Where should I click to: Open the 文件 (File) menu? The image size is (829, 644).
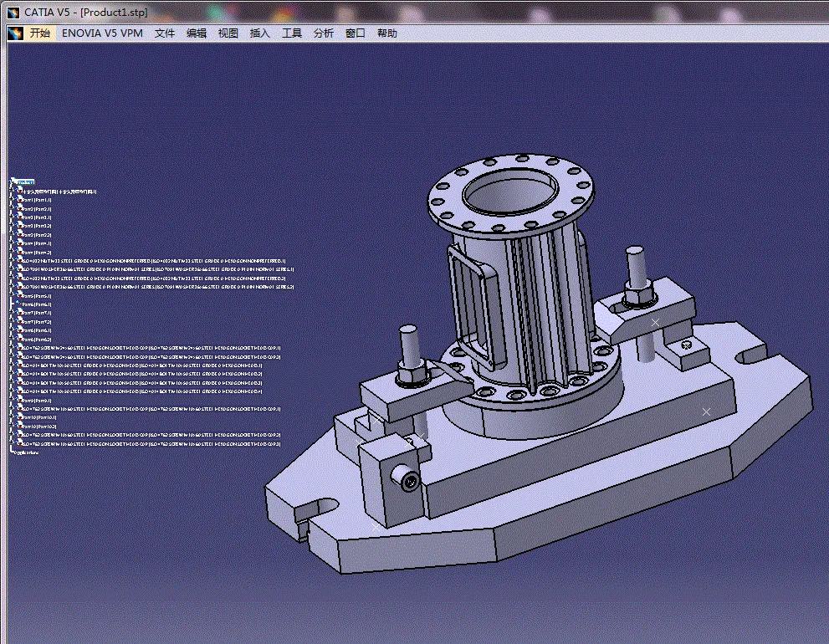pyautogui.click(x=165, y=33)
